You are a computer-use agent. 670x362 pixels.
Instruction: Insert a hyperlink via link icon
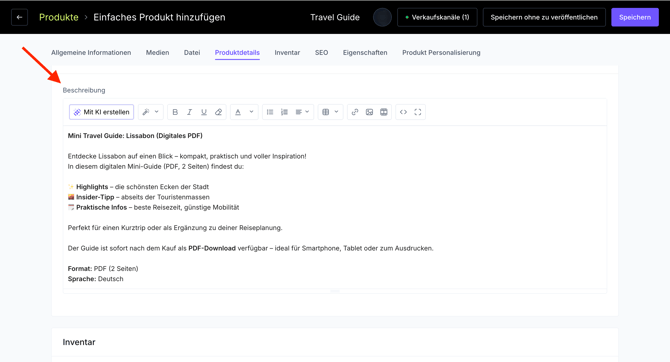click(x=355, y=112)
